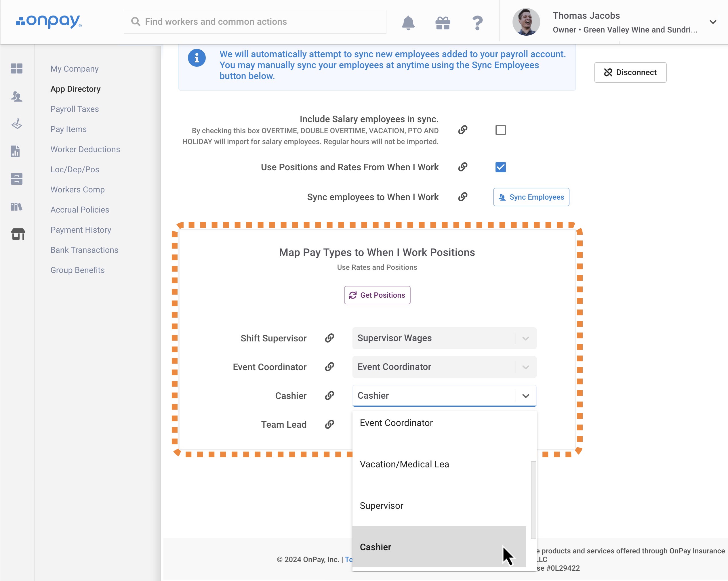
Task: View Payment History
Action: coord(81,230)
